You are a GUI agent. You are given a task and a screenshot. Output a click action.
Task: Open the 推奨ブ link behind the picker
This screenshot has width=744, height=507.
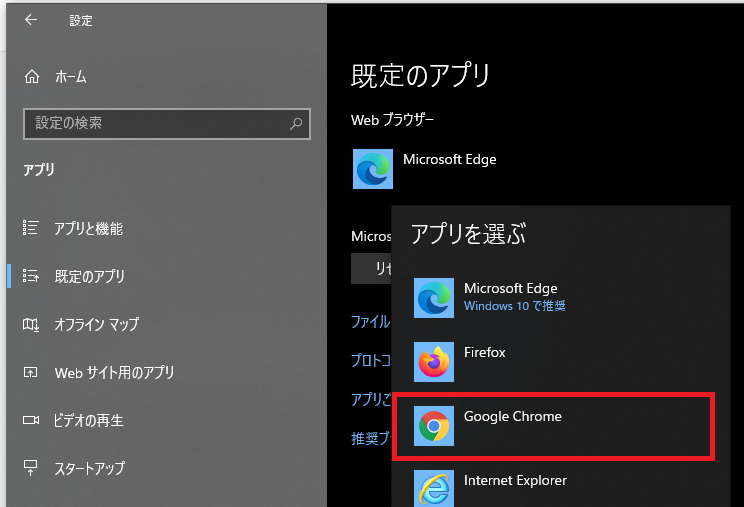pyautogui.click(x=371, y=438)
